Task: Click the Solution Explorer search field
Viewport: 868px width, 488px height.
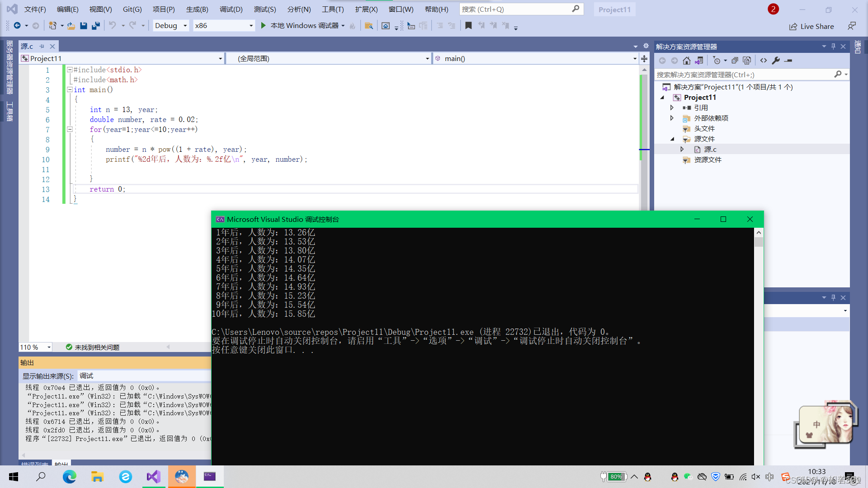Action: tap(751, 75)
